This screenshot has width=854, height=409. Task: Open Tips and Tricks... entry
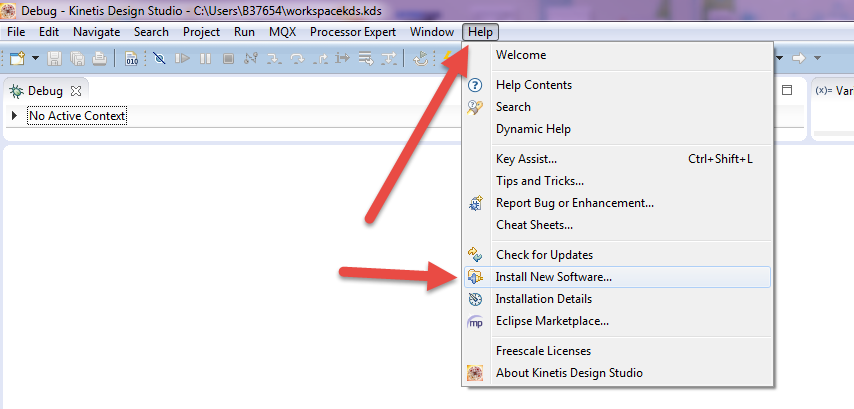(x=617, y=181)
